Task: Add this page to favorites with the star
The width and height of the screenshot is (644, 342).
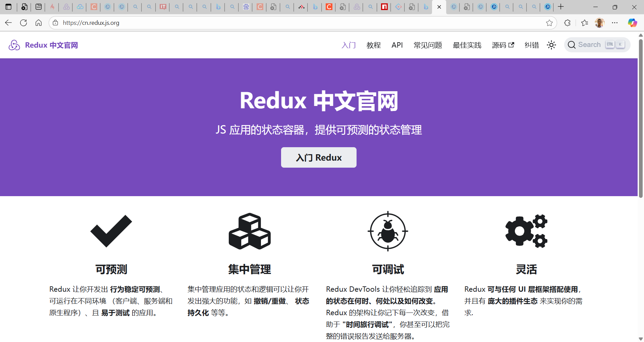Action: [x=549, y=23]
